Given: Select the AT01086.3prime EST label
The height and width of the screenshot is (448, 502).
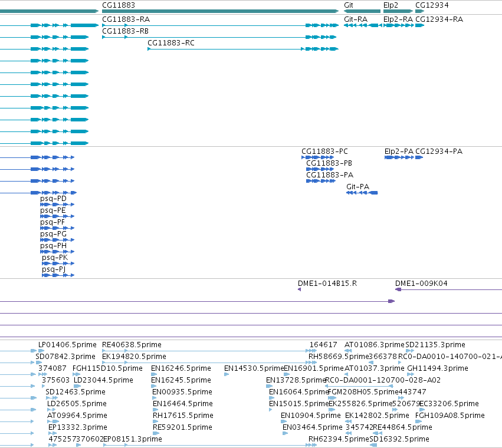Looking at the screenshot, I should (x=374, y=345).
